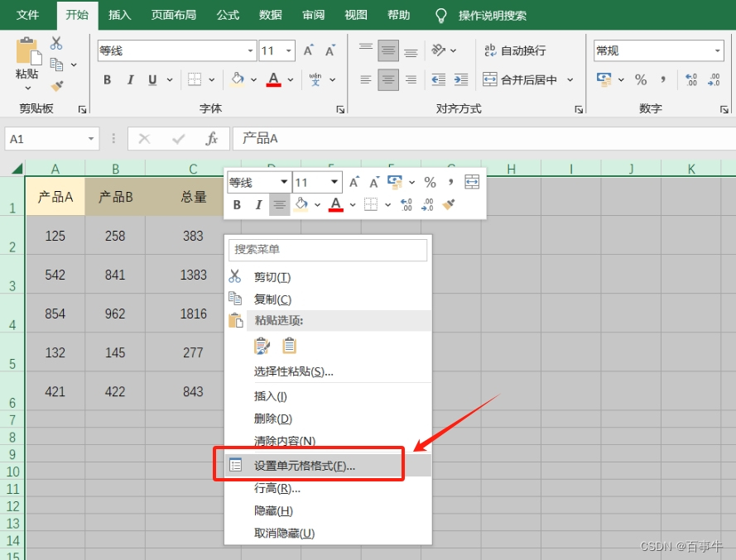Click the formula bar showing 产品A
Image resolution: width=736 pixels, height=560 pixels.
483,138
